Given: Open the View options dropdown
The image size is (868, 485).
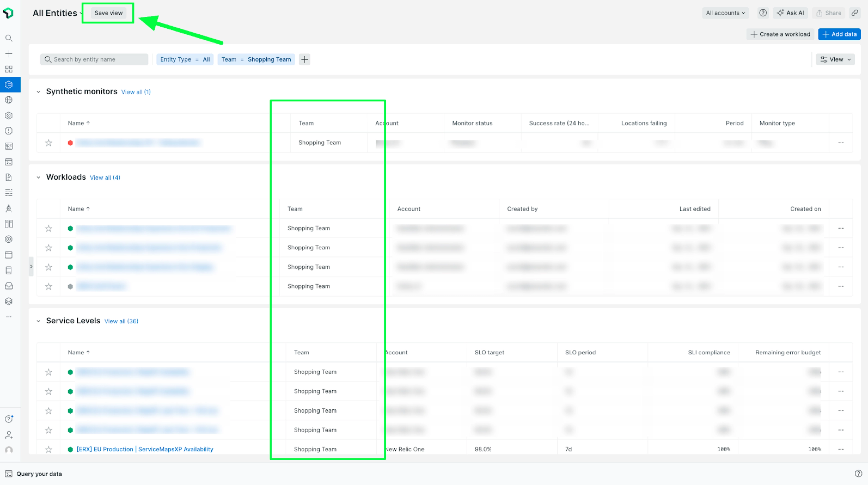Looking at the screenshot, I should click(x=835, y=59).
